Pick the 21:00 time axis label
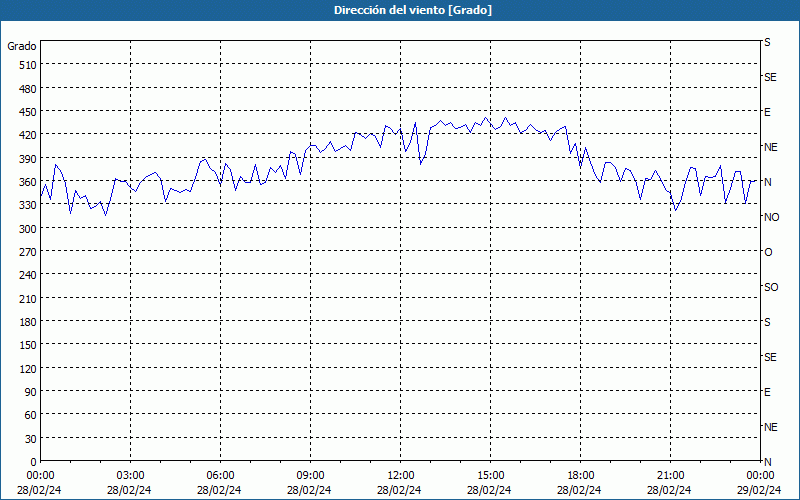800x500 pixels. pyautogui.click(x=670, y=476)
